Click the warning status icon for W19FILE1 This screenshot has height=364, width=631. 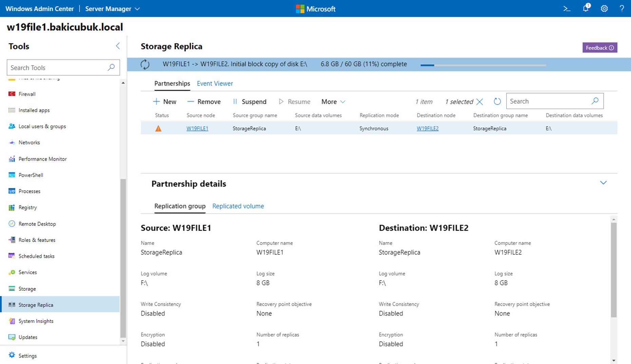[x=158, y=129]
